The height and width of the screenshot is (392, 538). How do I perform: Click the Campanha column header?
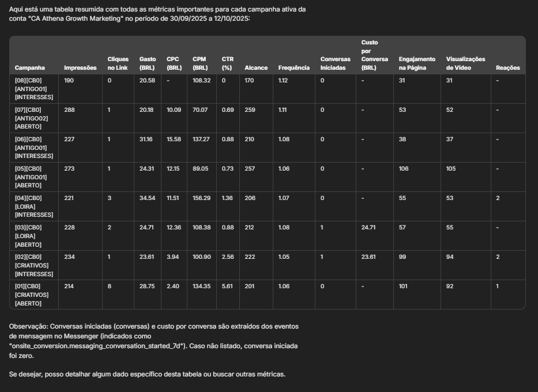click(29, 68)
